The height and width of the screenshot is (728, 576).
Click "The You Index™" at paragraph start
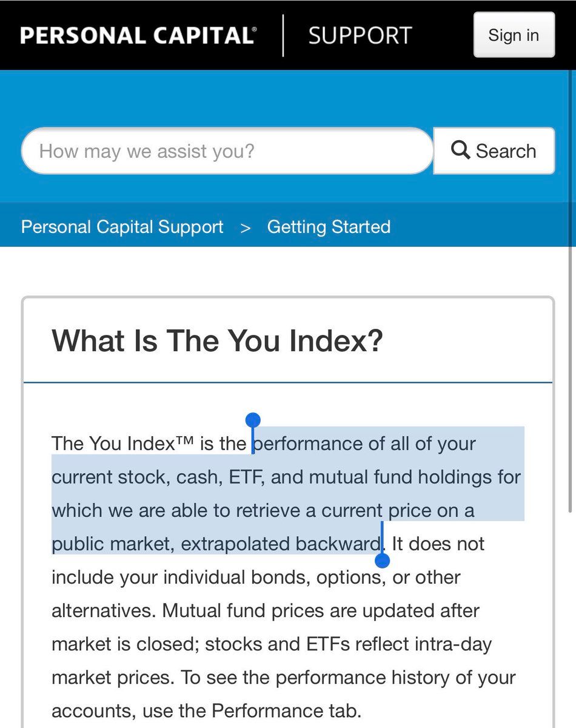click(122, 443)
